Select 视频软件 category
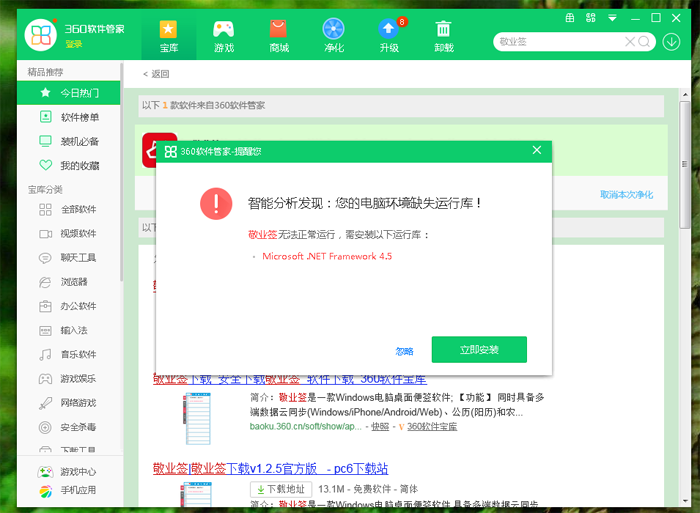The image size is (700, 513). click(69, 234)
